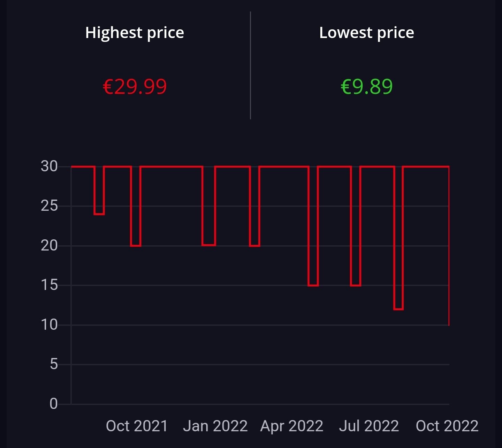Select the dip to 15 just before Jul 2022
The width and height of the screenshot is (502, 448).
click(x=356, y=285)
